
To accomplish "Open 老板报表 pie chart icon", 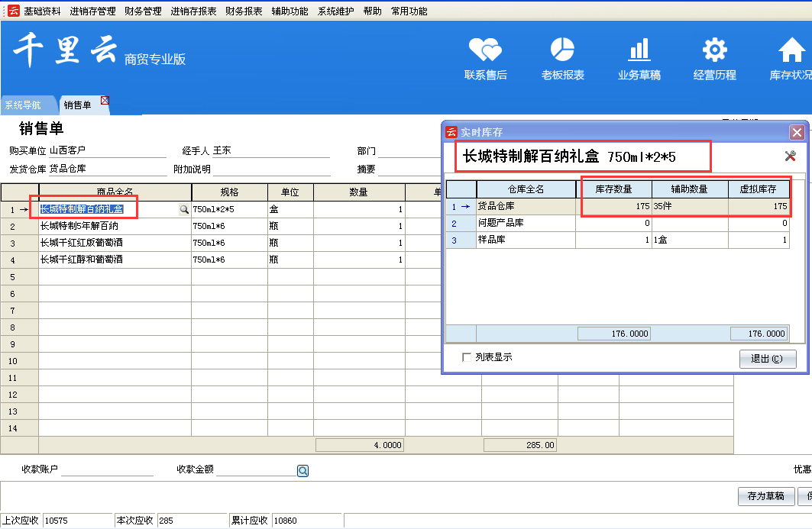I will click(x=562, y=50).
